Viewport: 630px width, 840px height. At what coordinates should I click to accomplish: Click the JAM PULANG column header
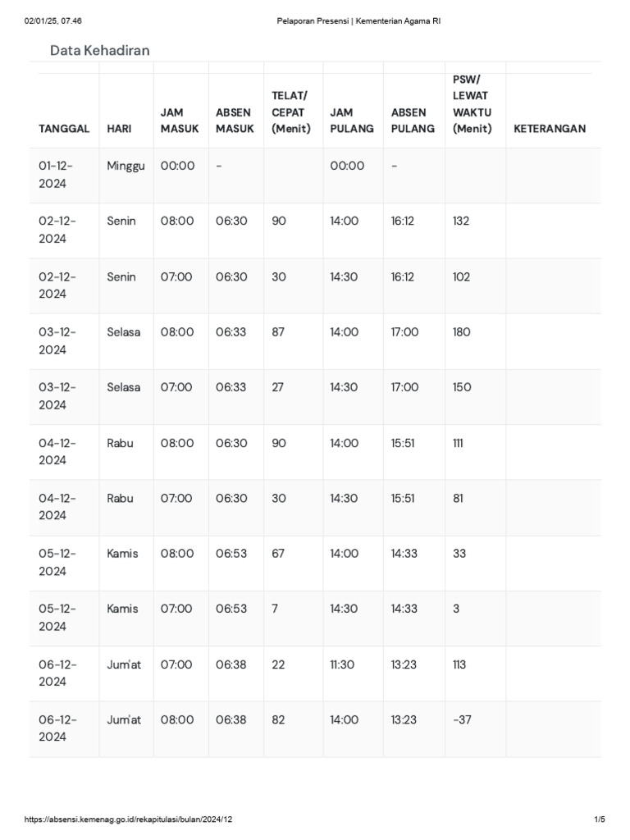tap(352, 120)
